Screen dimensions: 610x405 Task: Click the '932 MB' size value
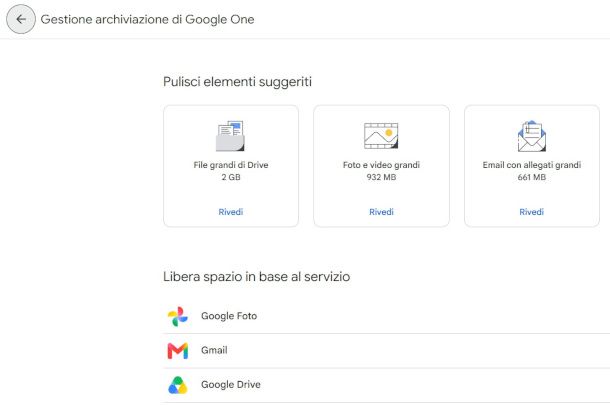click(x=381, y=177)
